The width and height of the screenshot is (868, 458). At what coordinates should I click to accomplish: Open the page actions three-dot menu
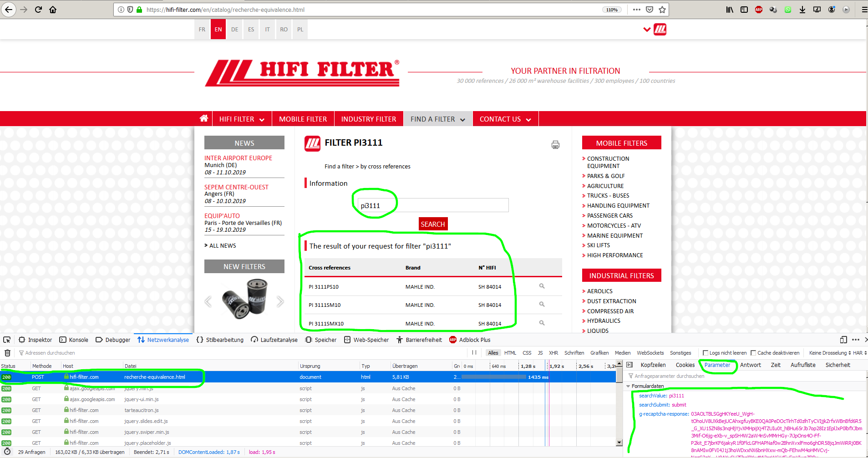point(636,10)
